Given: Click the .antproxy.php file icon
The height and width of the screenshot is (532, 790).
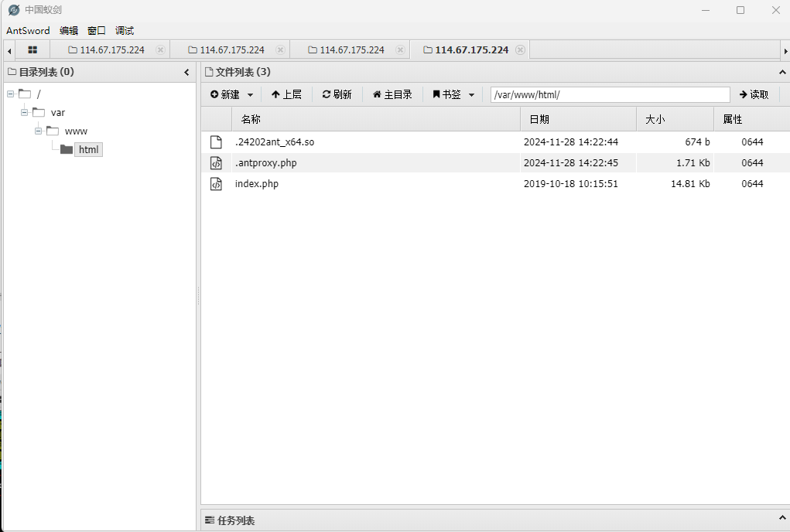Looking at the screenshot, I should [217, 163].
